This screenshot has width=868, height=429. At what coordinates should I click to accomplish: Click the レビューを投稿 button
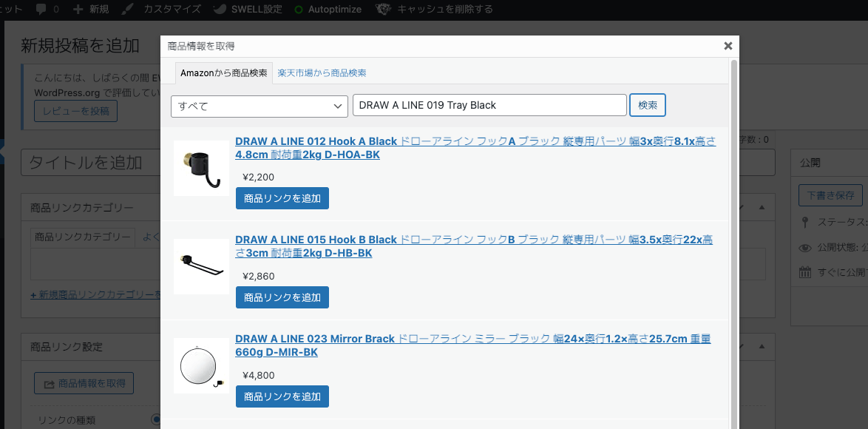click(x=76, y=111)
